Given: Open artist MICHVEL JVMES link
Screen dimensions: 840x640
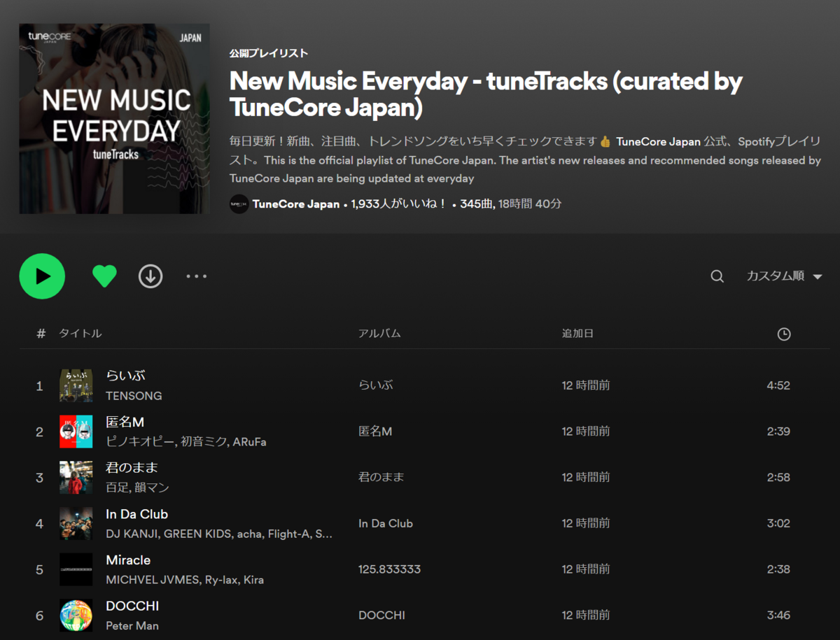Looking at the screenshot, I should 153,581.
